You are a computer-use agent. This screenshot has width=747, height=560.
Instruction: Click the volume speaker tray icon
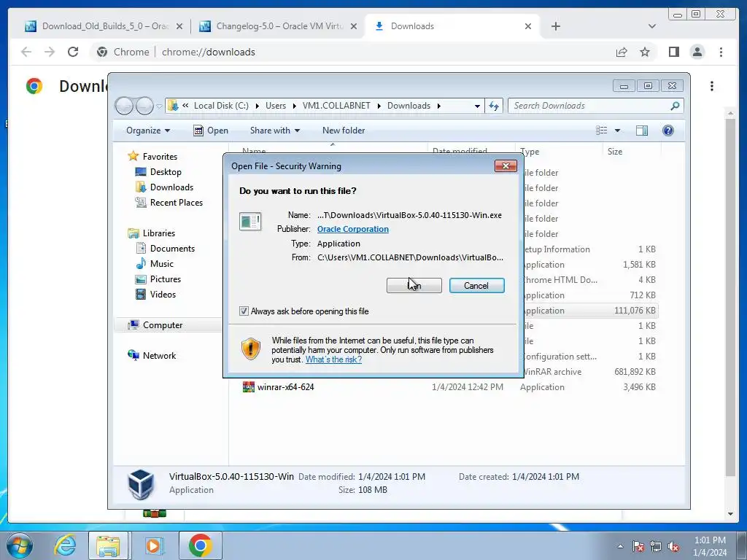[x=673, y=546]
